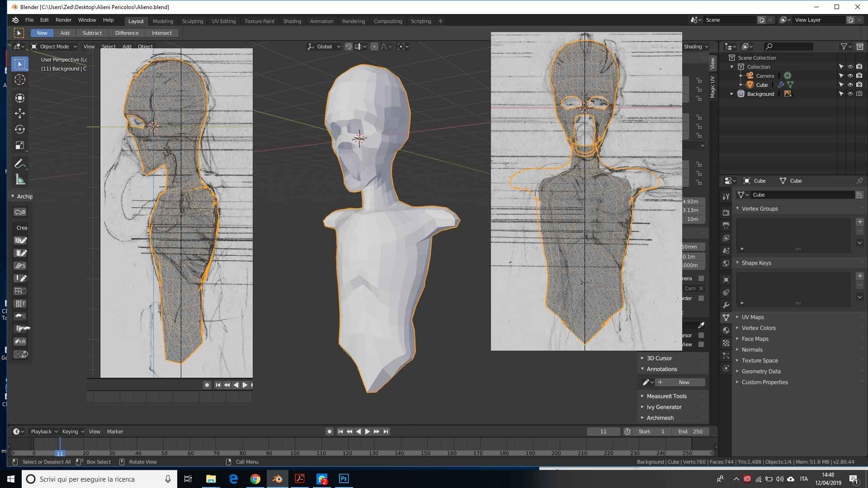
Task: Click the Subtract selection mode button
Action: click(92, 33)
